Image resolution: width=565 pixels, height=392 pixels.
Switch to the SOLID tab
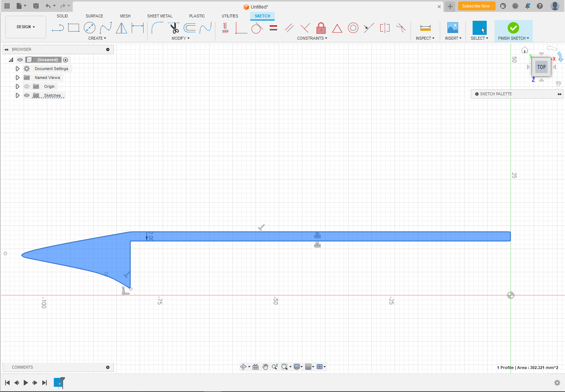coord(62,16)
